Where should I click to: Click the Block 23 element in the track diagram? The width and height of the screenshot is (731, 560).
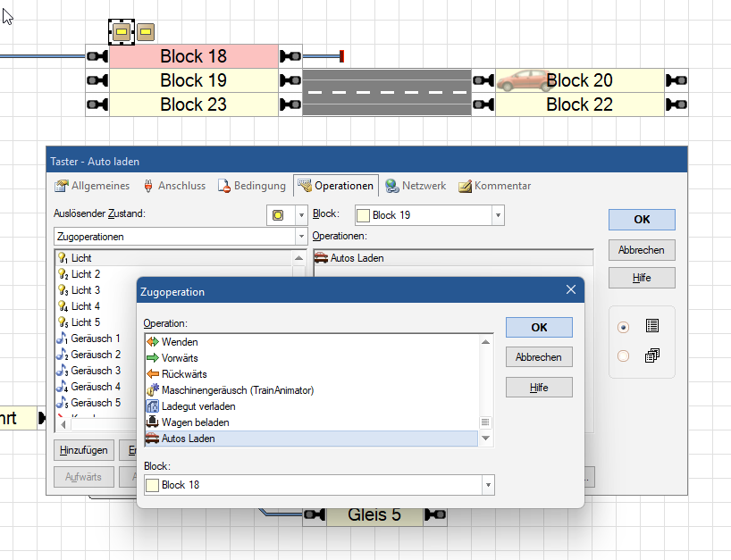193,104
